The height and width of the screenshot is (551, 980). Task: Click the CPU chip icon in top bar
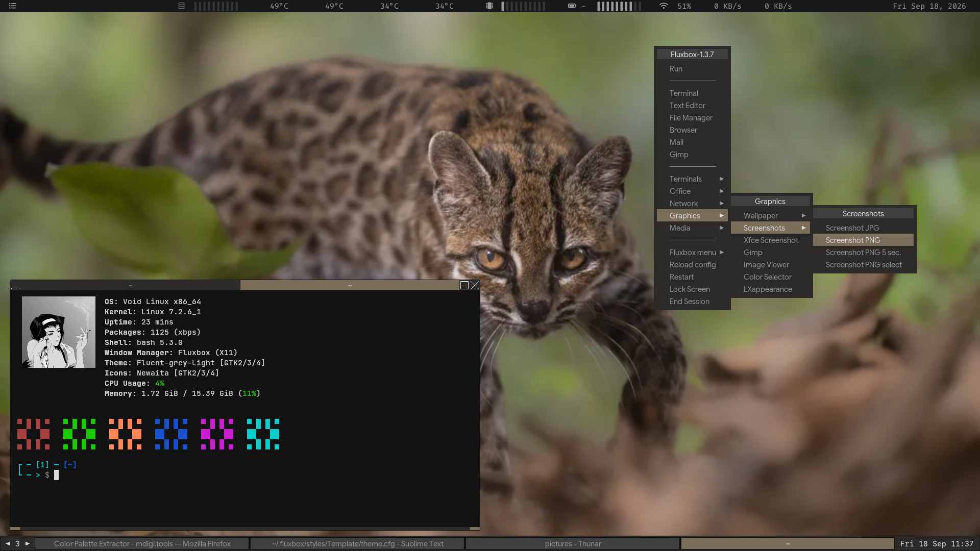click(x=489, y=6)
